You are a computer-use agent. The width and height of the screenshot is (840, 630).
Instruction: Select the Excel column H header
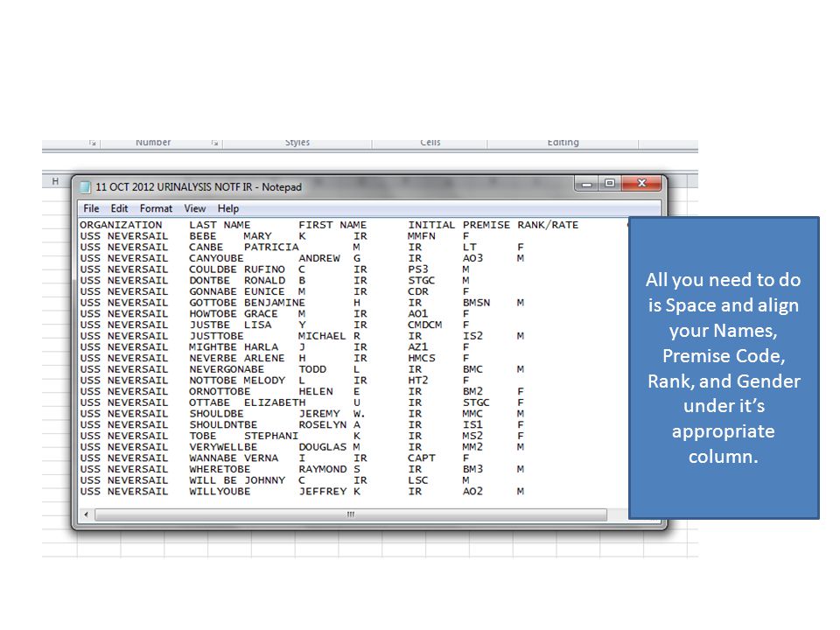[x=55, y=181]
